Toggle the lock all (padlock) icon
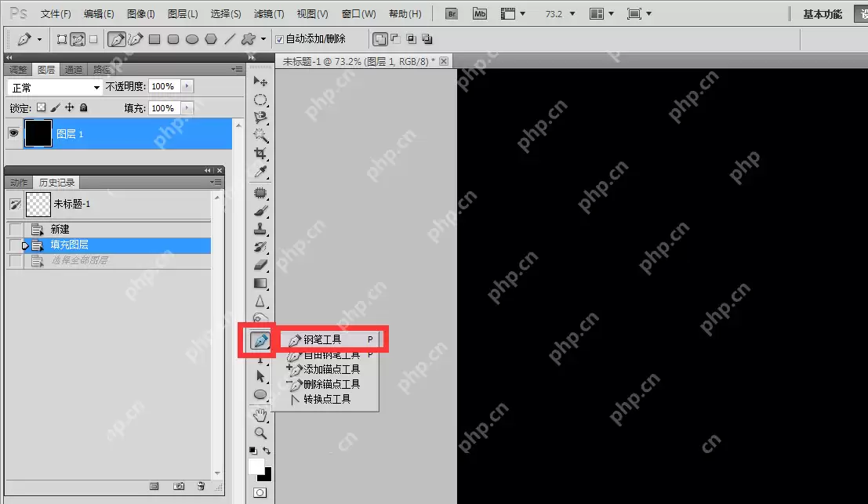 point(84,107)
